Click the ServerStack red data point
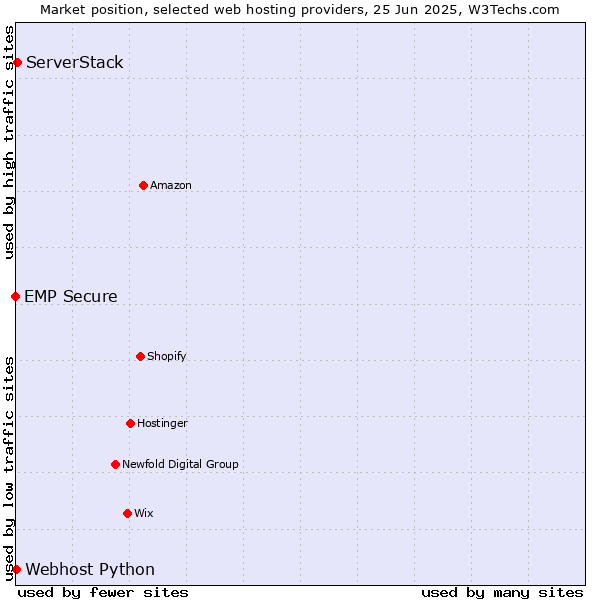600x600 pixels. pyautogui.click(x=17, y=62)
